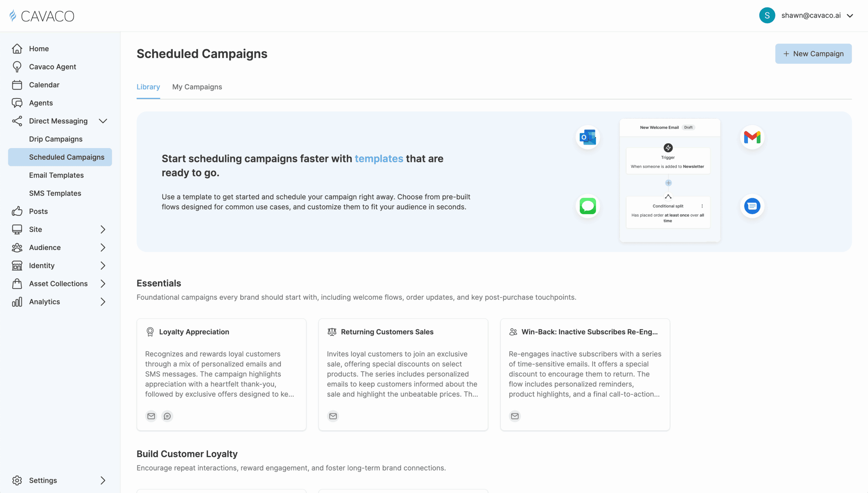The image size is (868, 493).
Task: Click the Cavaco Agent lightbulb icon
Action: pos(17,67)
